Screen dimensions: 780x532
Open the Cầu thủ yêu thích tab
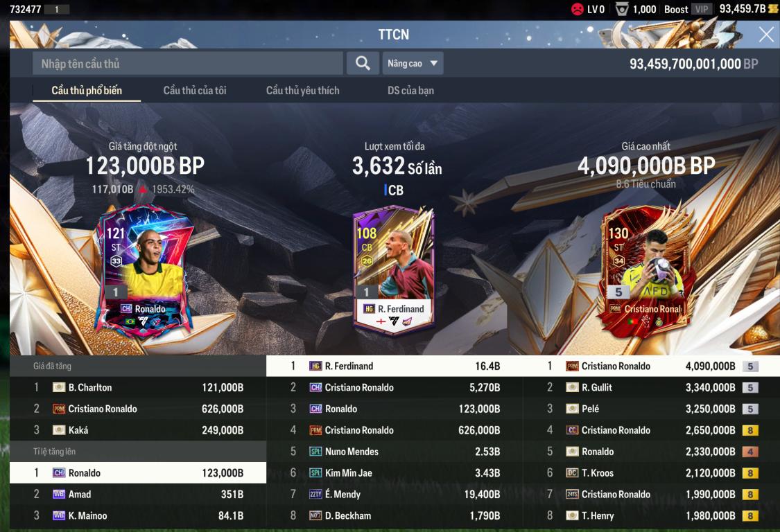pyautogui.click(x=302, y=91)
